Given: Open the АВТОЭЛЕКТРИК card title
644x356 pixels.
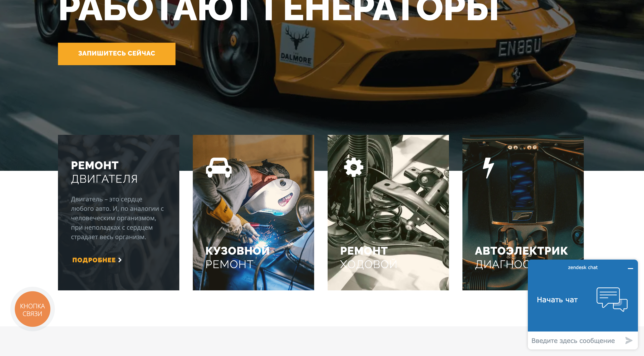Looking at the screenshot, I should pyautogui.click(x=521, y=251).
